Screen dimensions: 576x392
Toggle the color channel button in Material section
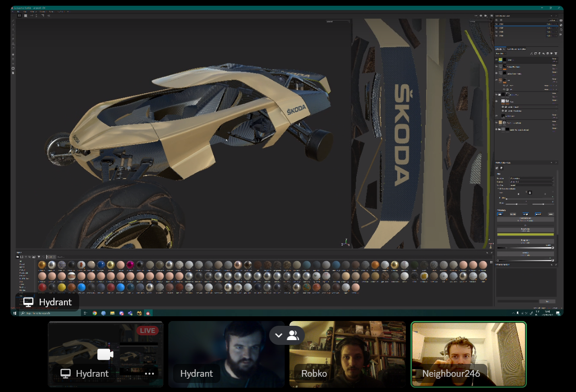(x=501, y=214)
